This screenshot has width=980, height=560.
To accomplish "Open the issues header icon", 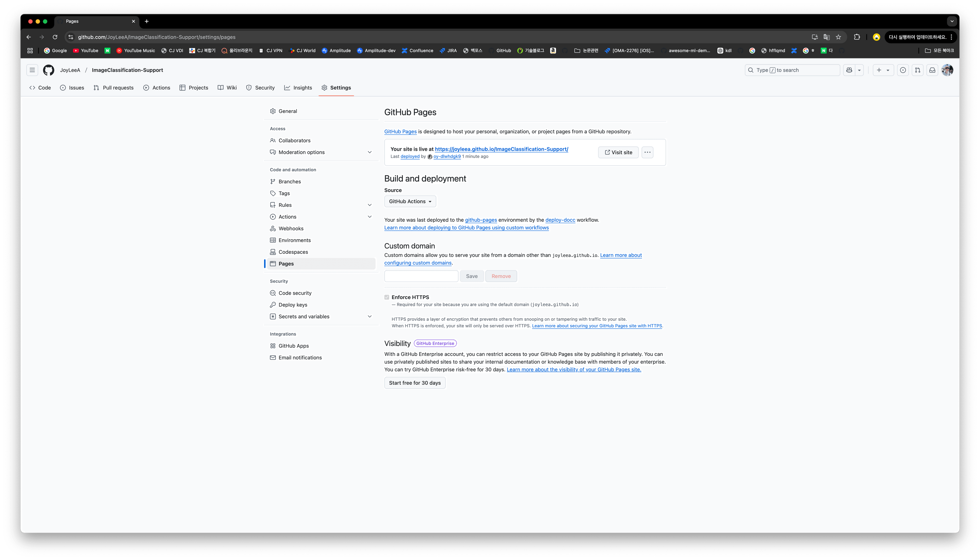I will [903, 70].
